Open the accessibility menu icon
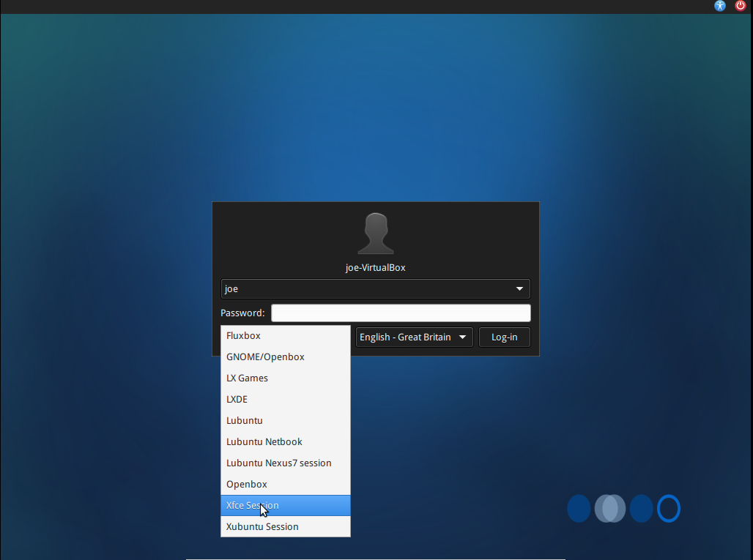 (x=719, y=6)
